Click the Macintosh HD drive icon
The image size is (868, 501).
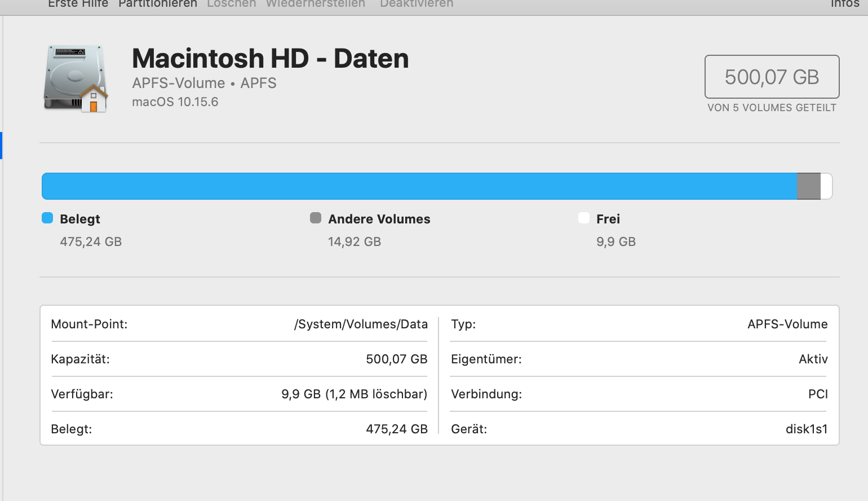[x=76, y=79]
